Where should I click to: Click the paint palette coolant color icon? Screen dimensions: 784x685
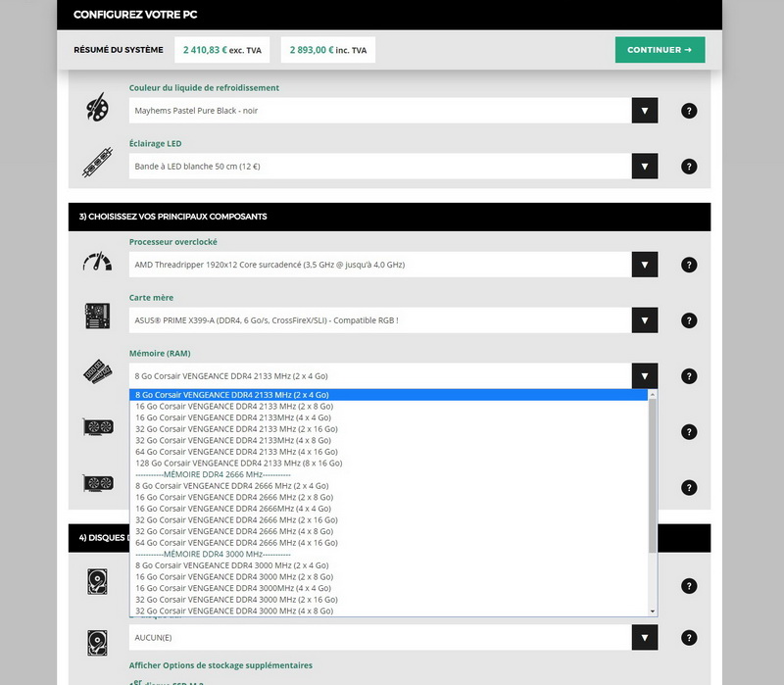point(97,107)
